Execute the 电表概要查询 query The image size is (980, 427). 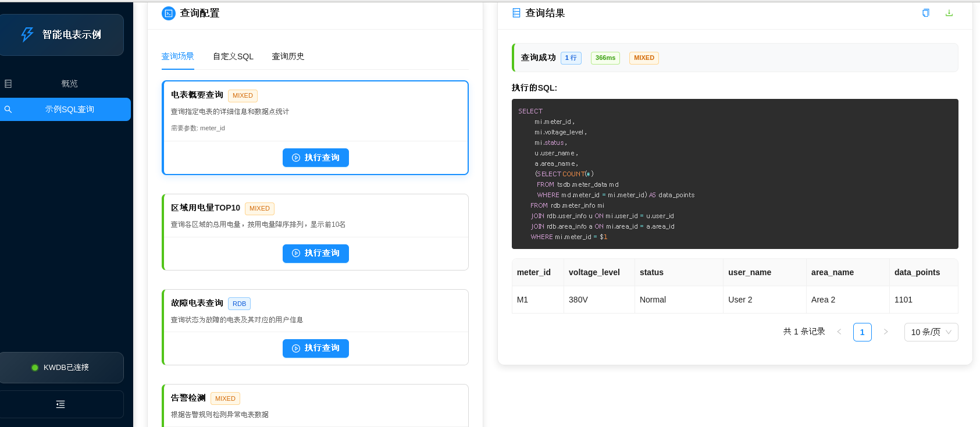click(x=316, y=158)
